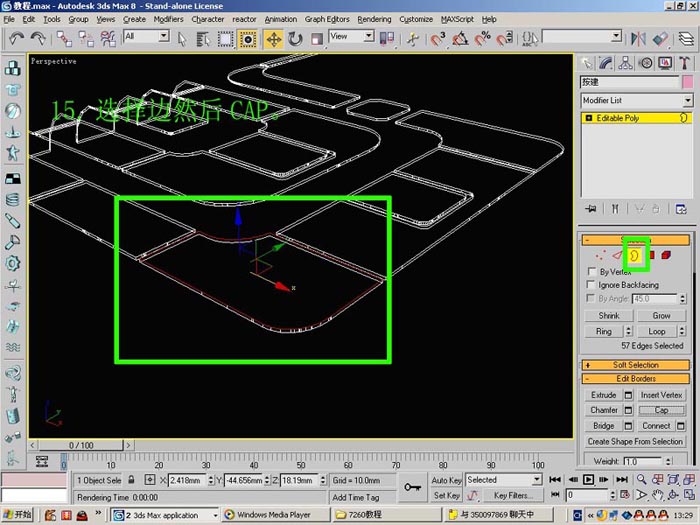Open the View reference coordinate dropdown
700x525 pixels.
[x=351, y=36]
